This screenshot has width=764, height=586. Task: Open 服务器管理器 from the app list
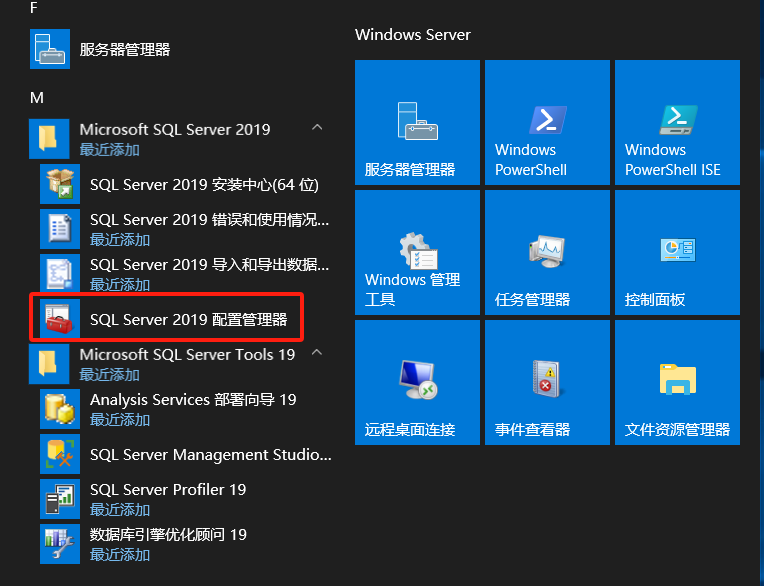[x=125, y=49]
